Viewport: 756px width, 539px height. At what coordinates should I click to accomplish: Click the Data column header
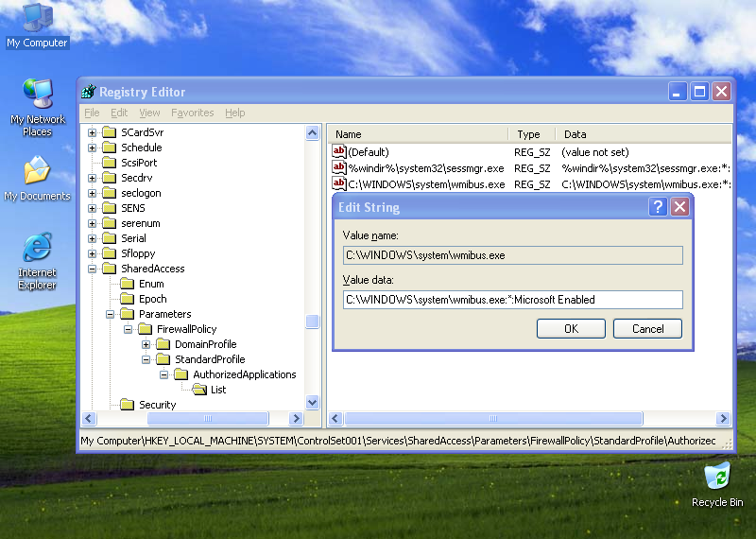click(x=644, y=134)
